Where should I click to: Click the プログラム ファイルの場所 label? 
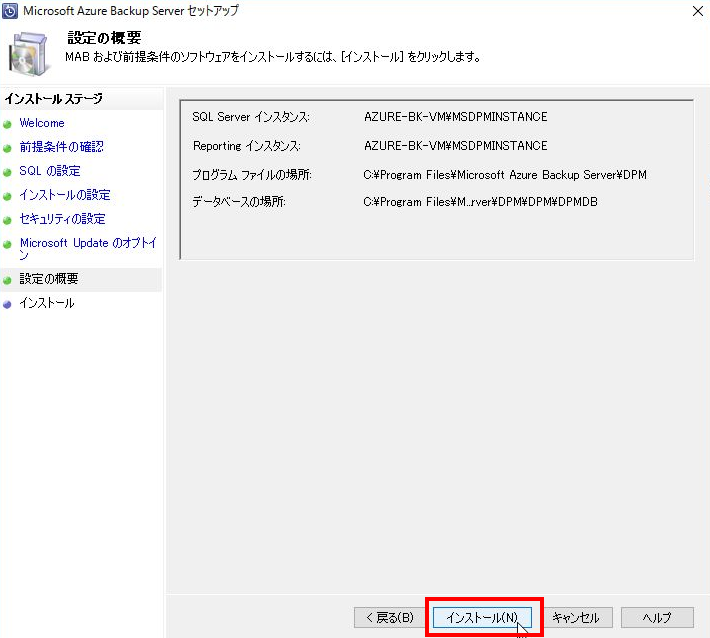click(x=252, y=175)
